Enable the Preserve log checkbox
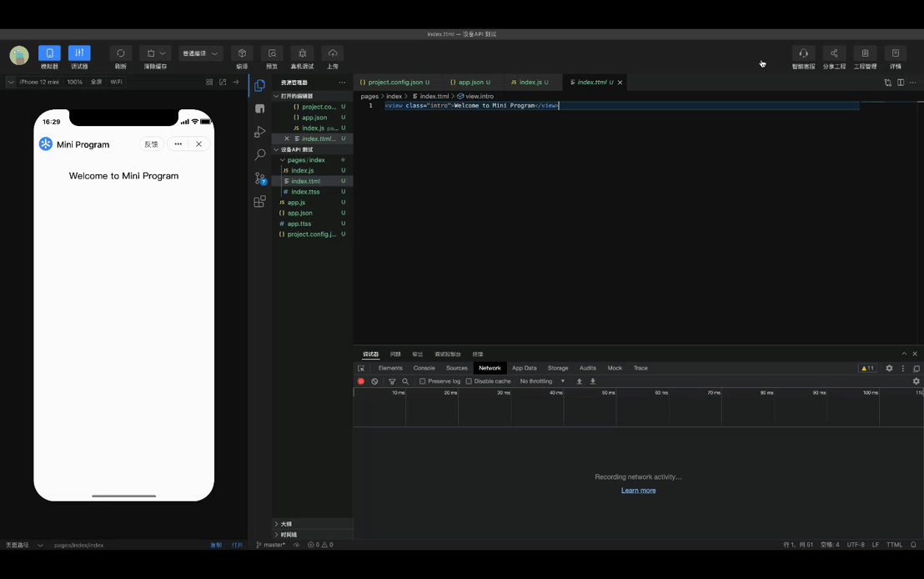The image size is (924, 579). coord(423,381)
